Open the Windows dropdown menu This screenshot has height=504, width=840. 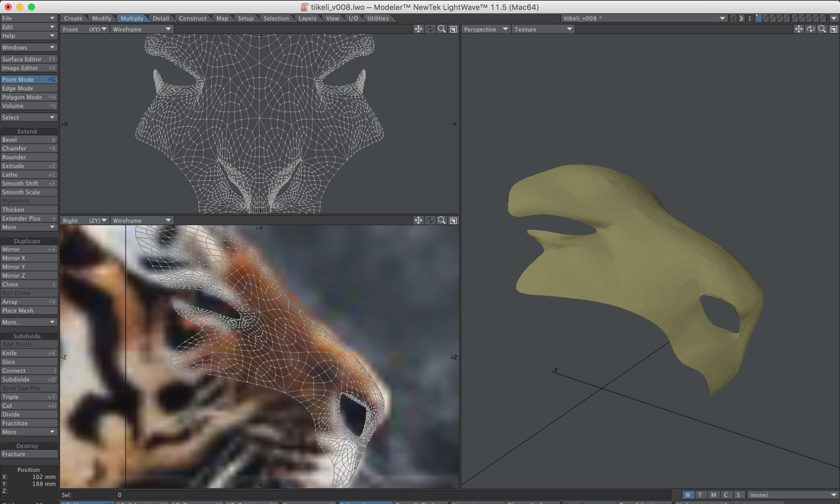29,47
